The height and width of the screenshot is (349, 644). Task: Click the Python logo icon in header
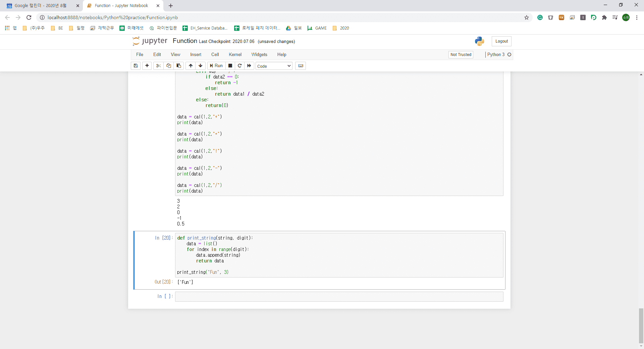point(480,41)
